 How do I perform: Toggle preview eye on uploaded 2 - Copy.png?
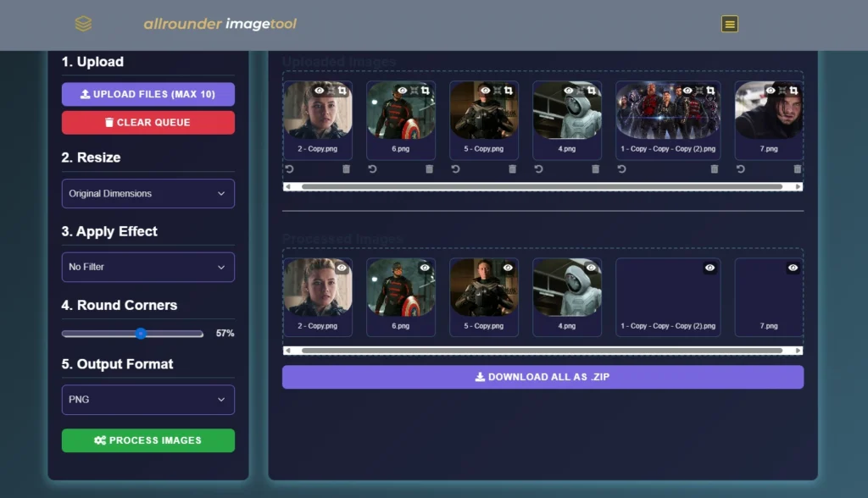pyautogui.click(x=320, y=90)
